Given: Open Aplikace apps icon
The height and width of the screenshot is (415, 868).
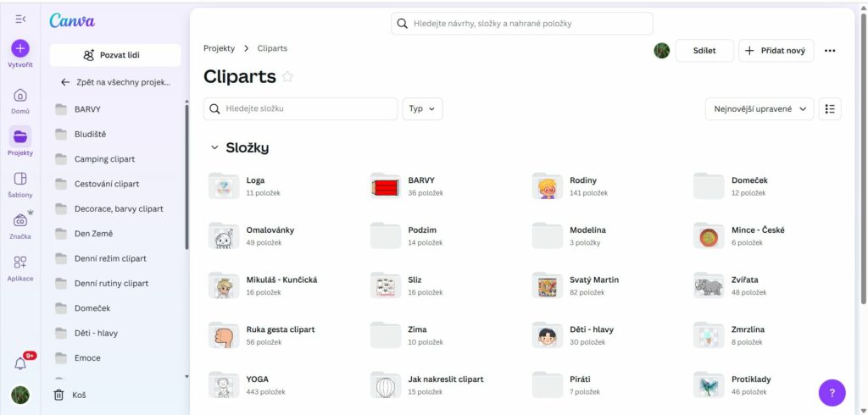Looking at the screenshot, I should [20, 263].
